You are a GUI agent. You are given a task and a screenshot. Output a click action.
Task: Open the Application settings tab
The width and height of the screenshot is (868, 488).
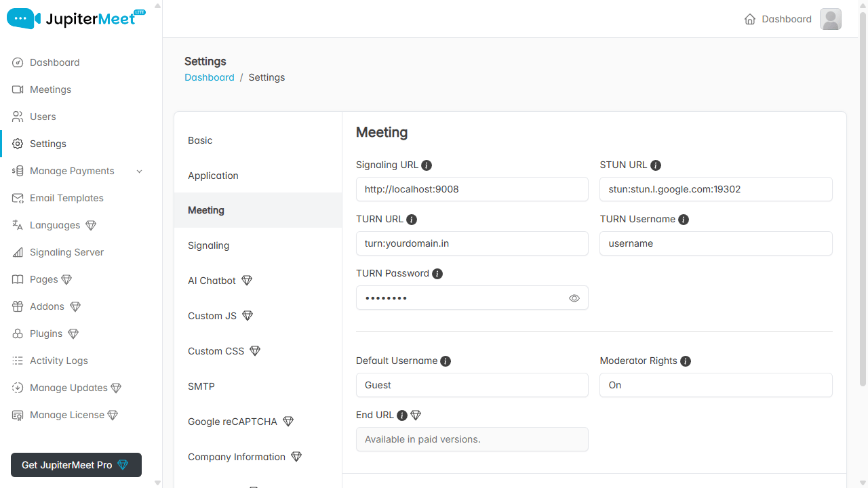point(258,176)
